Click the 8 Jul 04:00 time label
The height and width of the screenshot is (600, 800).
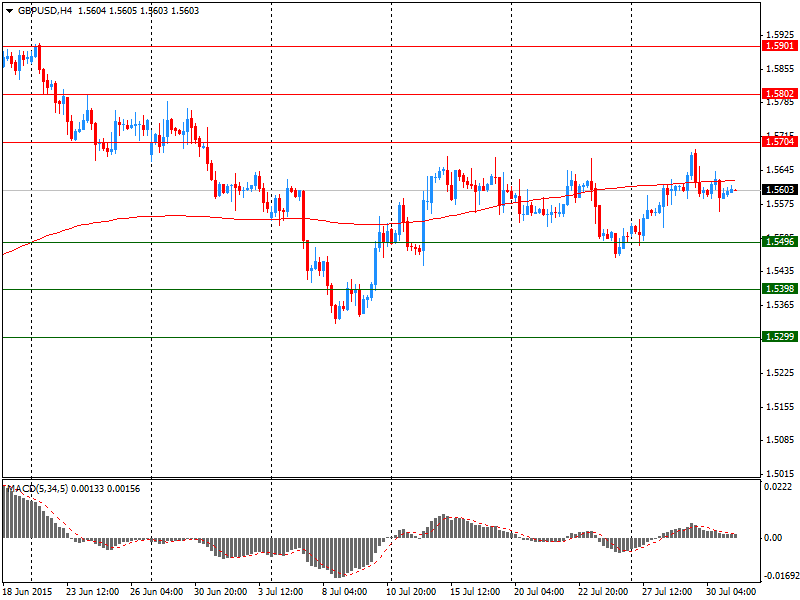346,592
